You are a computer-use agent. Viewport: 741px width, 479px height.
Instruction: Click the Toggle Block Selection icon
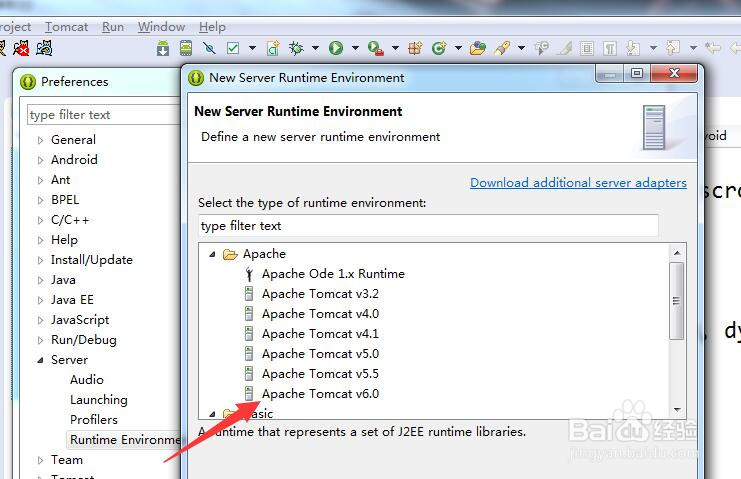587,48
